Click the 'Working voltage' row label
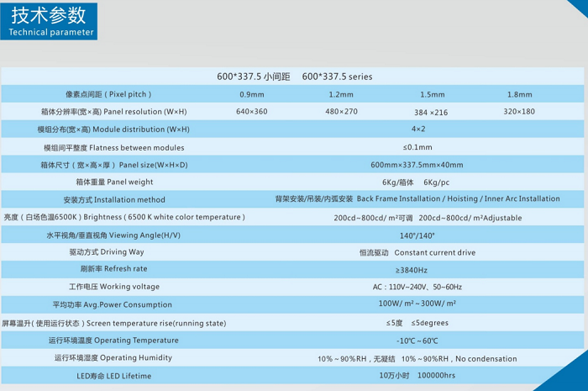Image resolution: width=588 pixels, height=391 pixels. click(129, 287)
